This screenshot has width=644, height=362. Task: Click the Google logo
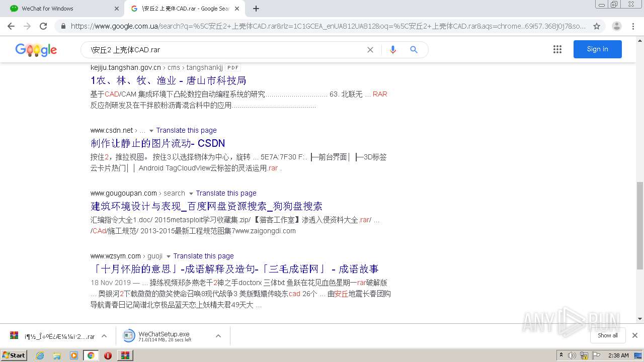pos(36,50)
